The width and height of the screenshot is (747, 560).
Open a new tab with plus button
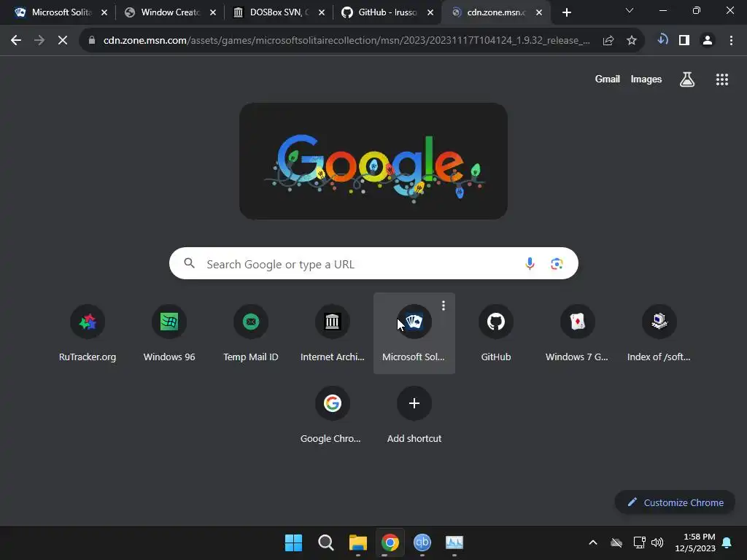(x=566, y=13)
